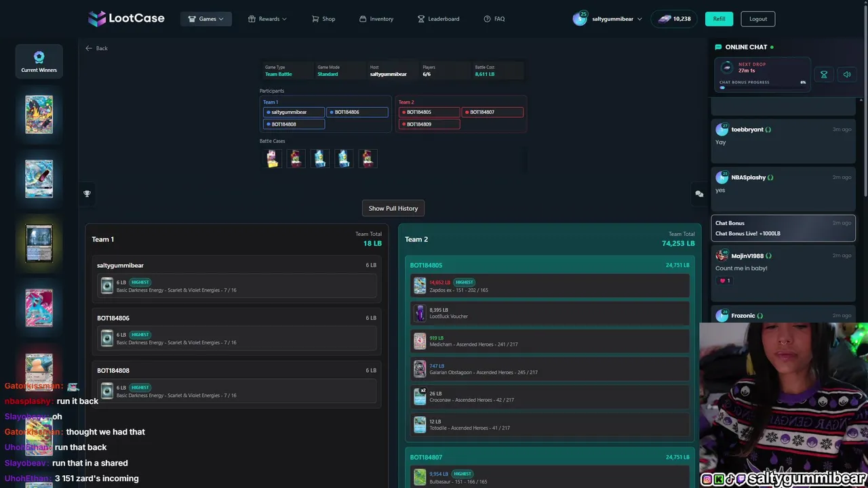Select the fourth battle case icon
This screenshot has width=868, height=488.
click(344, 159)
